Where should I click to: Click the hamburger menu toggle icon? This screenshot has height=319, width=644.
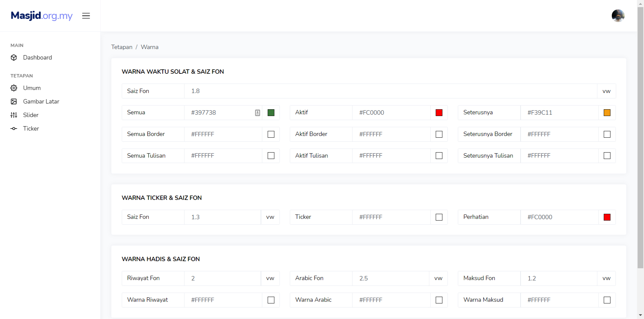coord(86,16)
